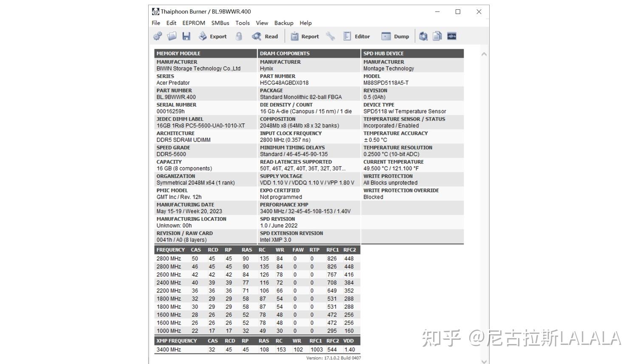Click write protection override value Blocked
Image resolution: width=637 pixels, height=364 pixels.
click(373, 197)
